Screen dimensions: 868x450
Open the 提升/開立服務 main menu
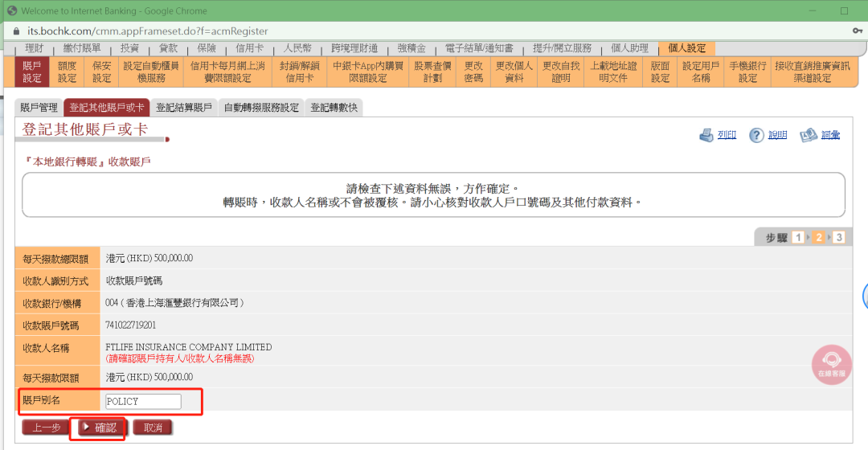point(562,48)
